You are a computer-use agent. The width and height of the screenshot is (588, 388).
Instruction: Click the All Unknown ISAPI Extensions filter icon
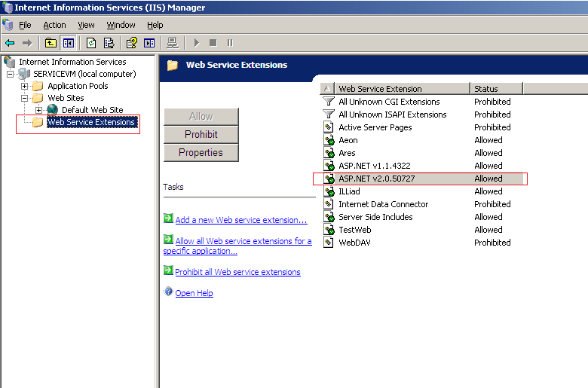[329, 114]
